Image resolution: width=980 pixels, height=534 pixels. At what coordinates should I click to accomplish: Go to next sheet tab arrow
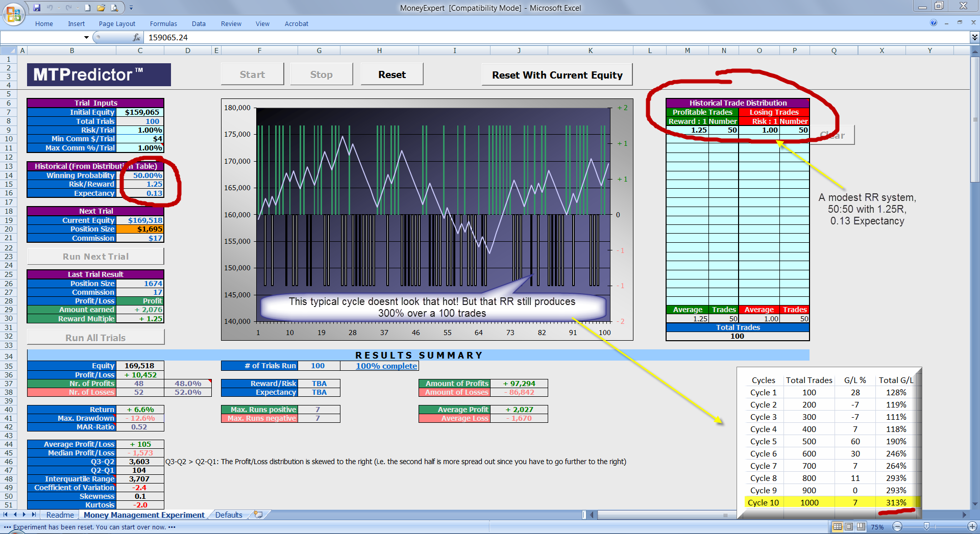point(24,515)
